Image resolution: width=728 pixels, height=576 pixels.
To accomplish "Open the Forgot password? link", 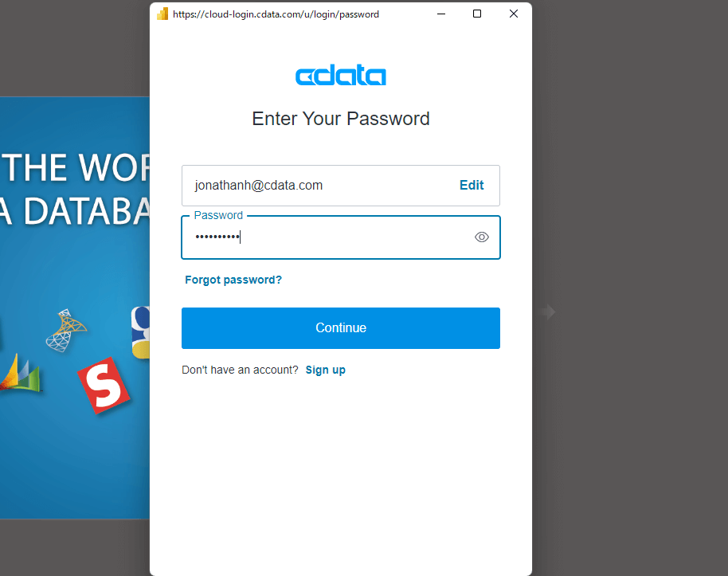I will [x=233, y=280].
